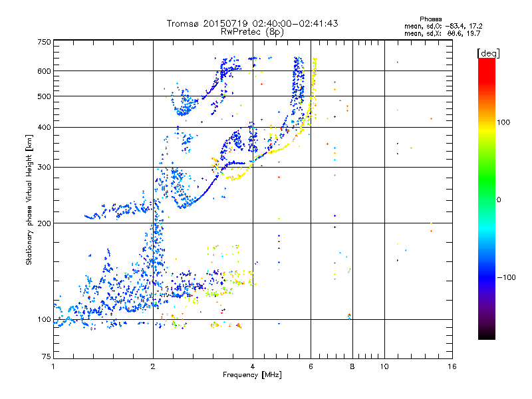532x399 pixels.
Task: Click the Tromsø date and time plot title
Action: pyautogui.click(x=252, y=23)
